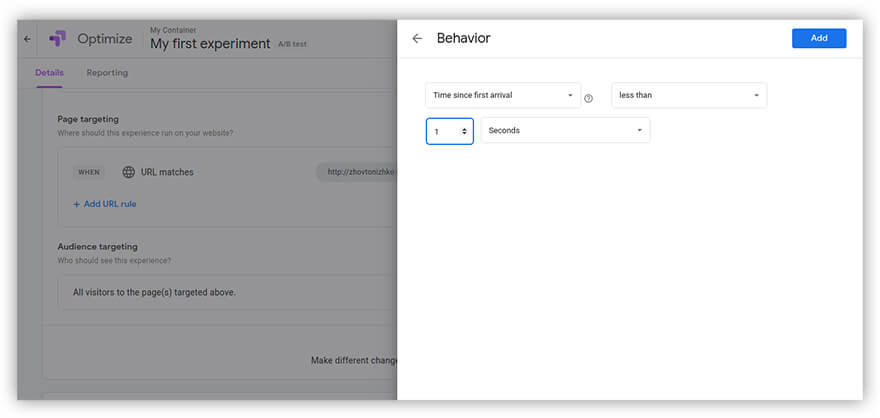This screenshot has width=880, height=418.
Task: Switch to the Reporting tab
Action: (107, 73)
